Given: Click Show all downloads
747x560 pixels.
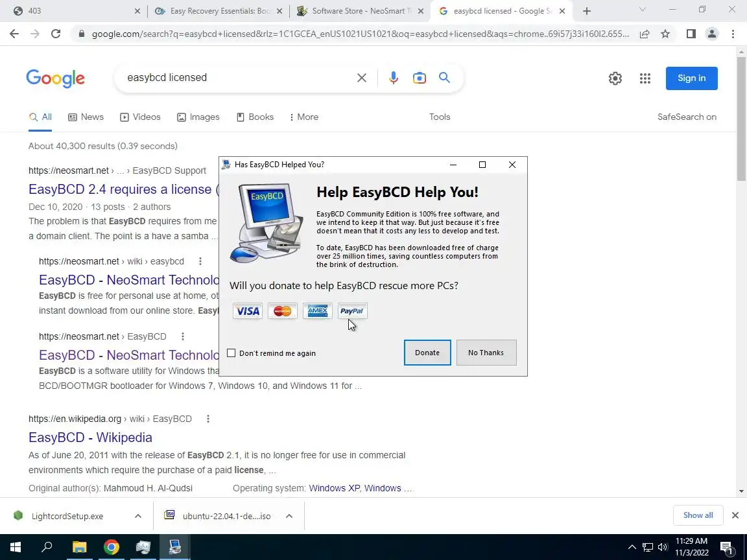Looking at the screenshot, I should 698,515.
